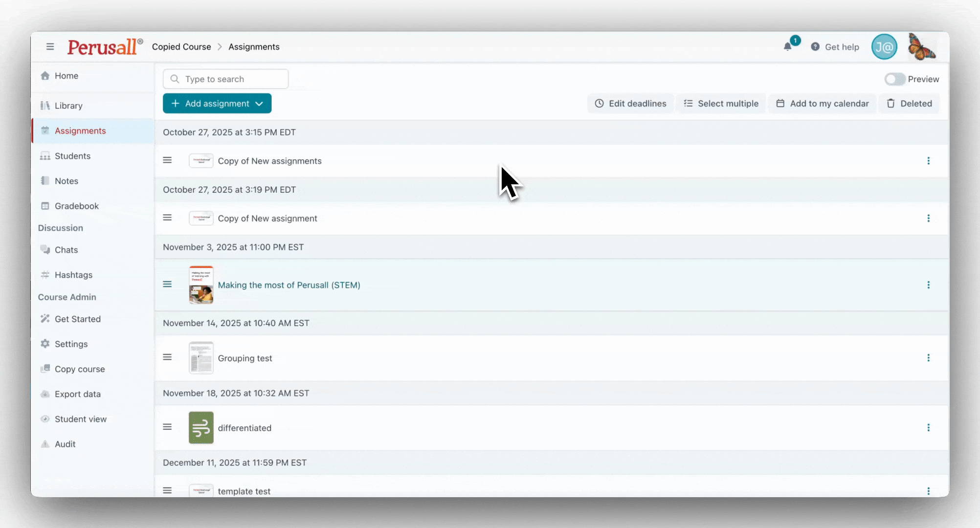Select Copy course in sidebar
The width and height of the screenshot is (980, 528).
tap(80, 369)
